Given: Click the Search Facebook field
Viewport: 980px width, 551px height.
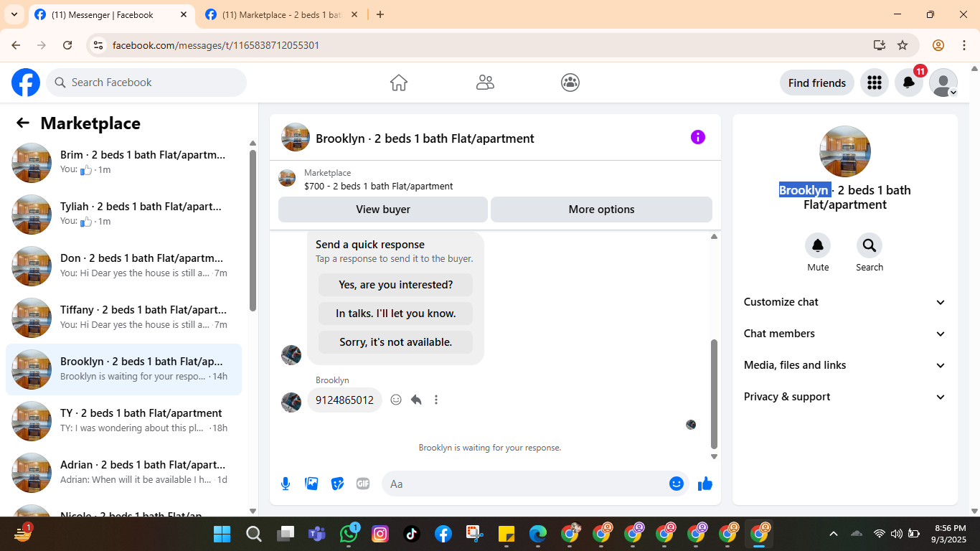Looking at the screenshot, I should pyautogui.click(x=146, y=83).
